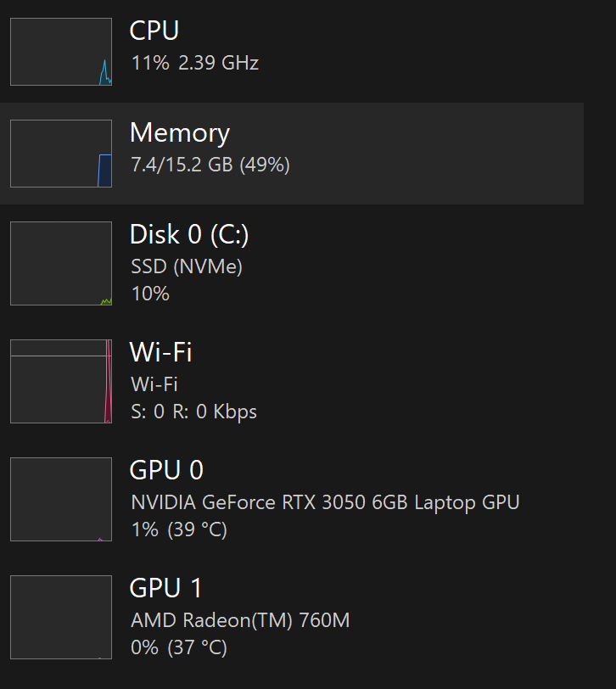Image resolution: width=616 pixels, height=689 pixels.
Task: Select the Memory heading
Action: click(x=179, y=132)
